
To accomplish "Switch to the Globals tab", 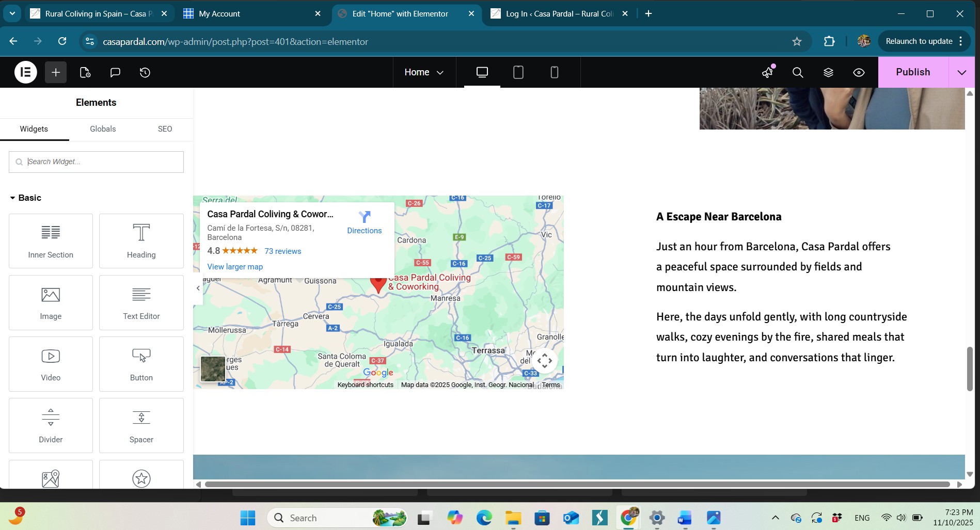I will (103, 129).
